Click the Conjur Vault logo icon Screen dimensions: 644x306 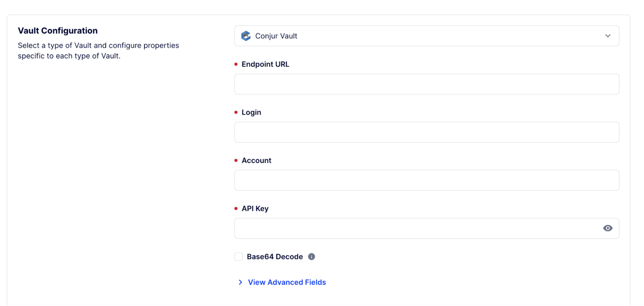(246, 36)
